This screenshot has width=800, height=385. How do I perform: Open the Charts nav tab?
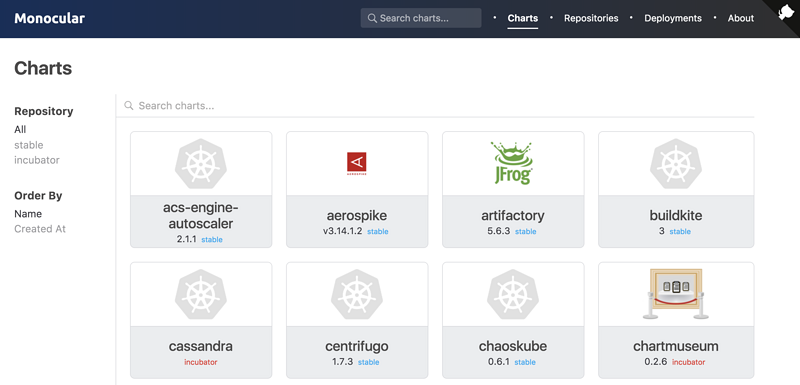click(x=522, y=18)
